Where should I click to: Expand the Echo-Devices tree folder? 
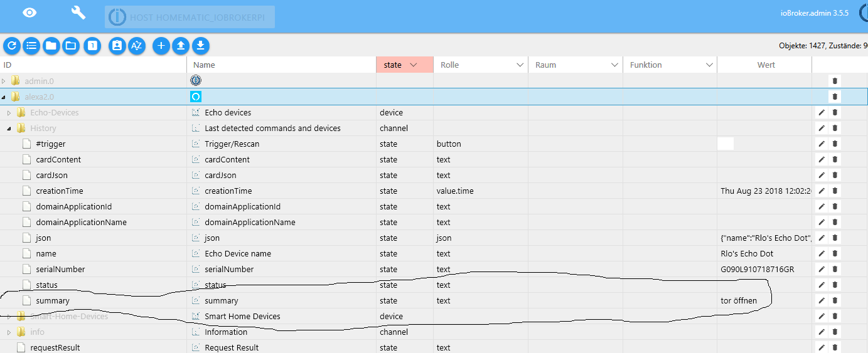[x=9, y=113]
